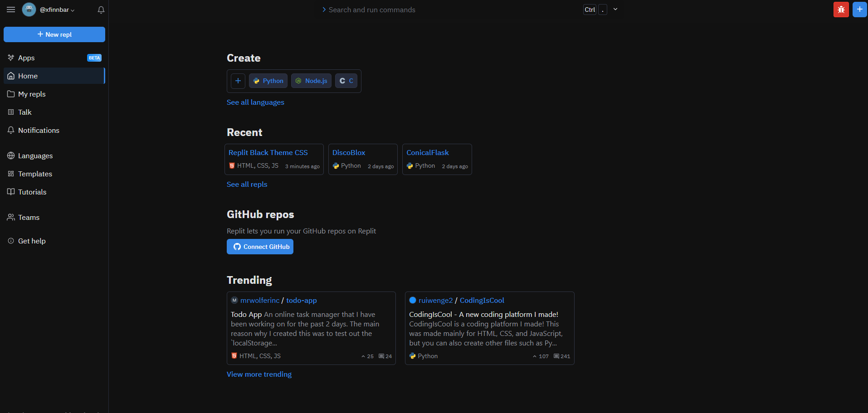Open Teams in the sidebar
Image resolution: width=868 pixels, height=413 pixels.
(54, 217)
